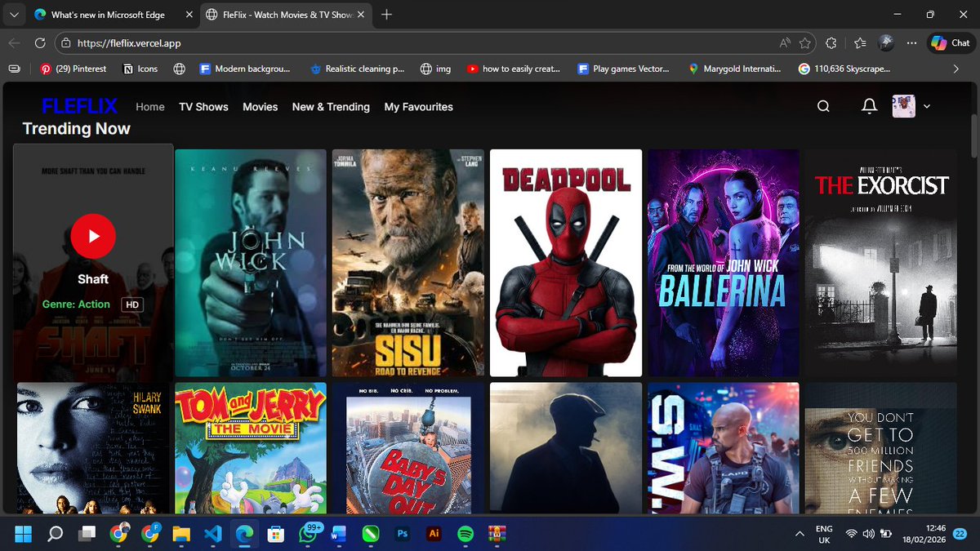Select the Baby's Day Out poster
This screenshot has width=980, height=551.
pyautogui.click(x=408, y=448)
